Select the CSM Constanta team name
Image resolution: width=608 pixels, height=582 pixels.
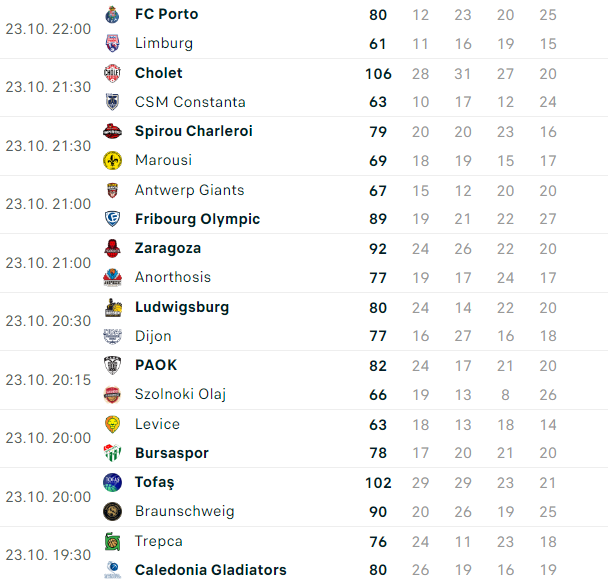point(190,102)
